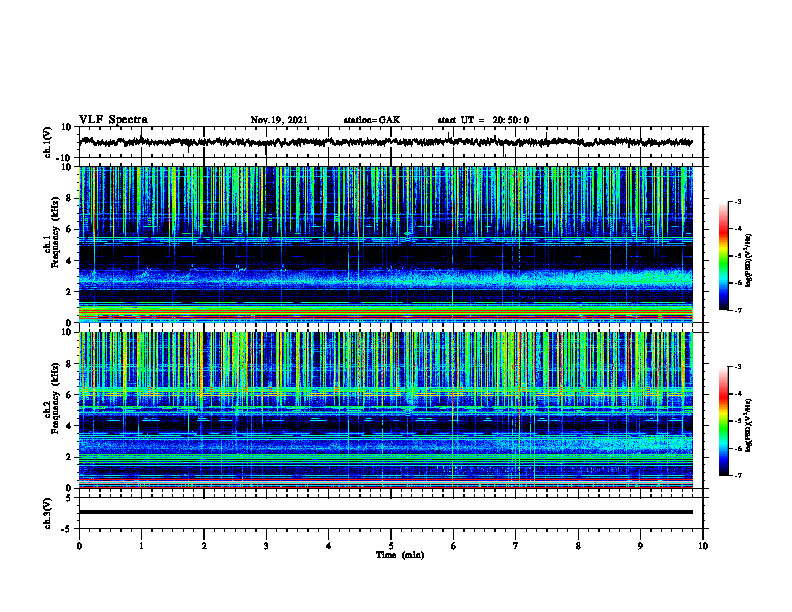This screenshot has width=792, height=612.
Task: Click the "station=GAK" label
Action: (372, 120)
